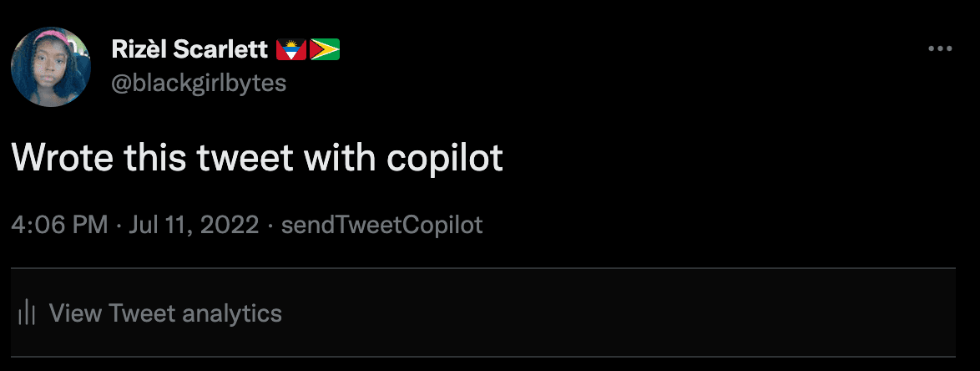Open Rizèl Scarlett's profile avatar
Image resolution: width=980 pixels, height=371 pixels.
(x=50, y=67)
